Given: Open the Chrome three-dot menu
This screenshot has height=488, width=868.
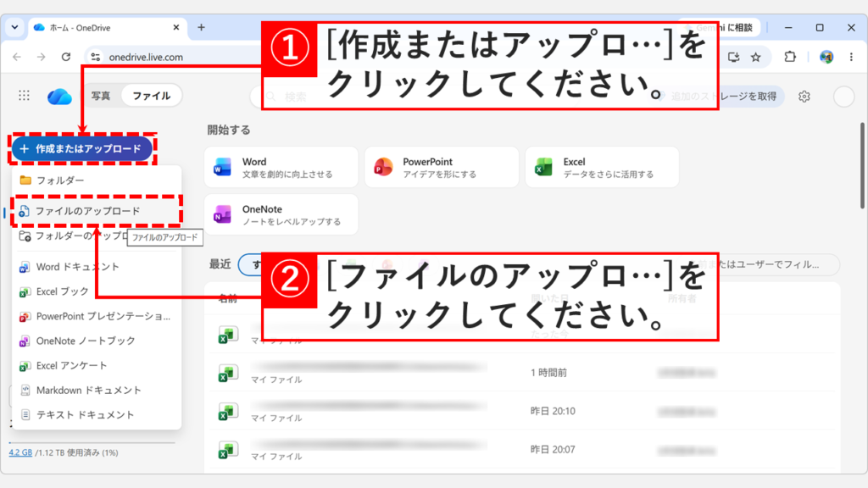Looking at the screenshot, I should (x=851, y=57).
